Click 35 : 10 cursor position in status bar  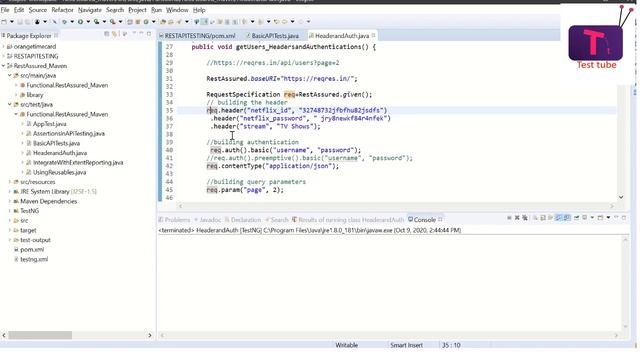pos(451,345)
